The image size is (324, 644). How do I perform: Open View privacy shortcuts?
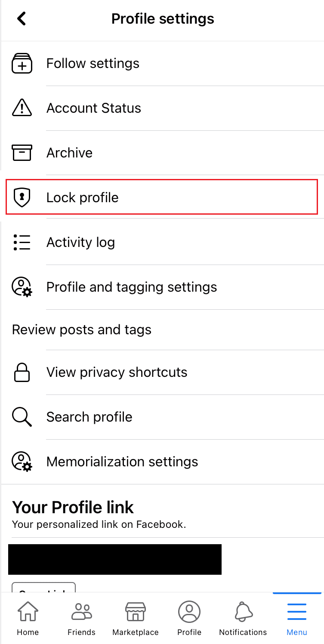[x=117, y=373]
